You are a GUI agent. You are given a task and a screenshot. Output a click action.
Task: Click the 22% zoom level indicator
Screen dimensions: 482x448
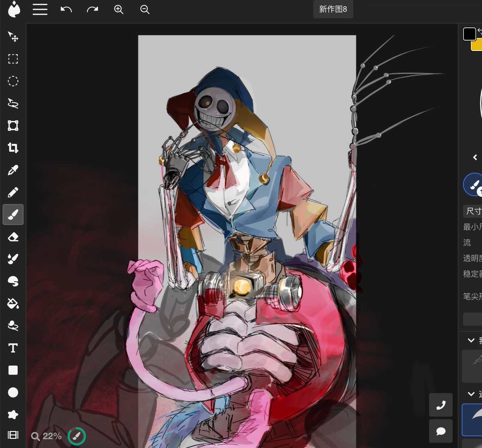point(47,436)
